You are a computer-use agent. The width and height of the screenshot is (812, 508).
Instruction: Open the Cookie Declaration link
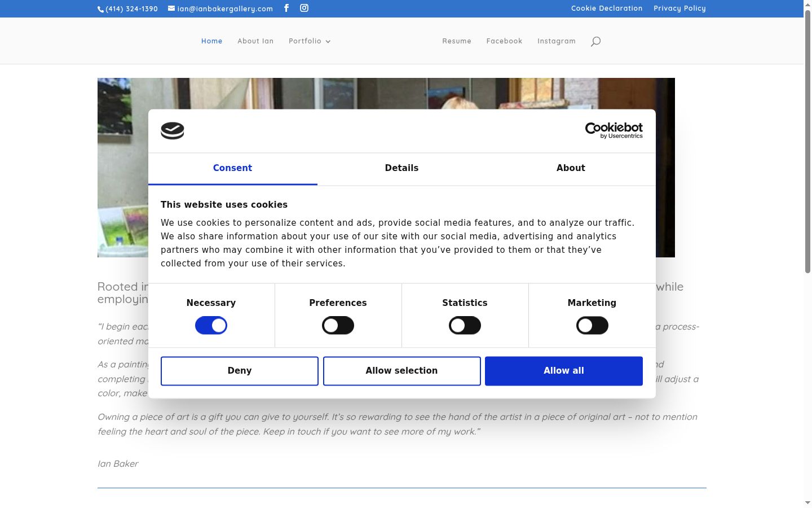click(x=607, y=8)
